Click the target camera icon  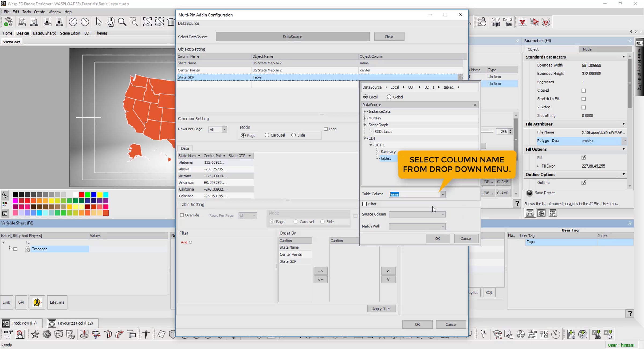coord(495,22)
